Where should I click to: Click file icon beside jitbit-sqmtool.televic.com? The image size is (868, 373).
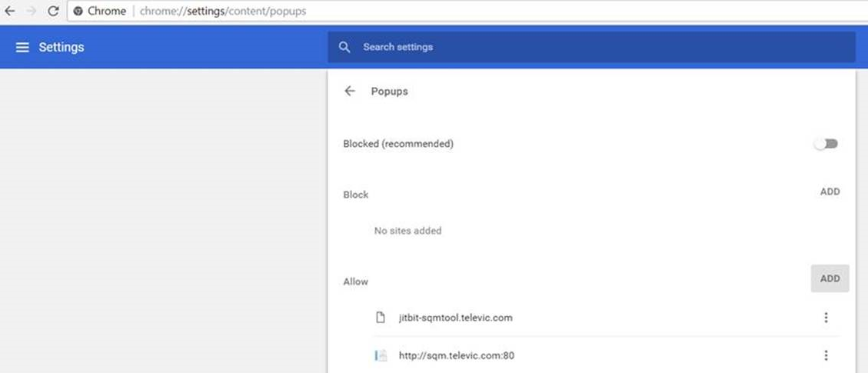380,318
